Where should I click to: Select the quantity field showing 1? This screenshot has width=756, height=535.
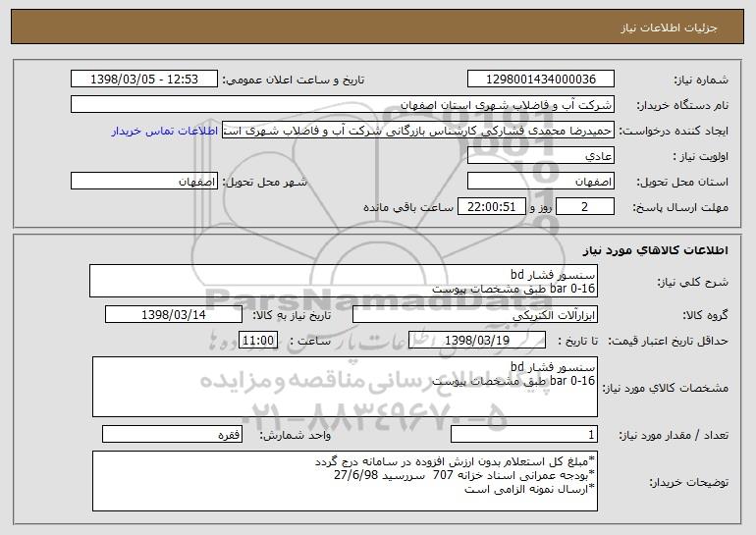point(524,434)
